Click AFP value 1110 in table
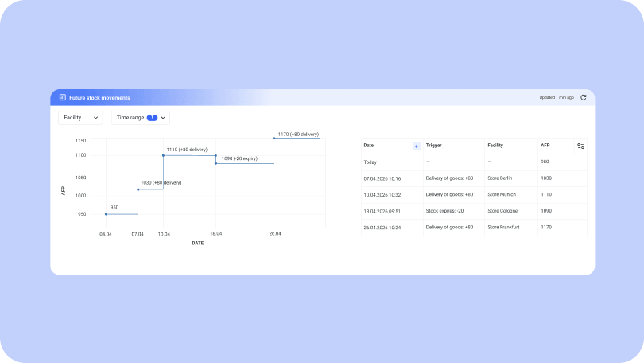644x363 pixels. click(x=546, y=194)
